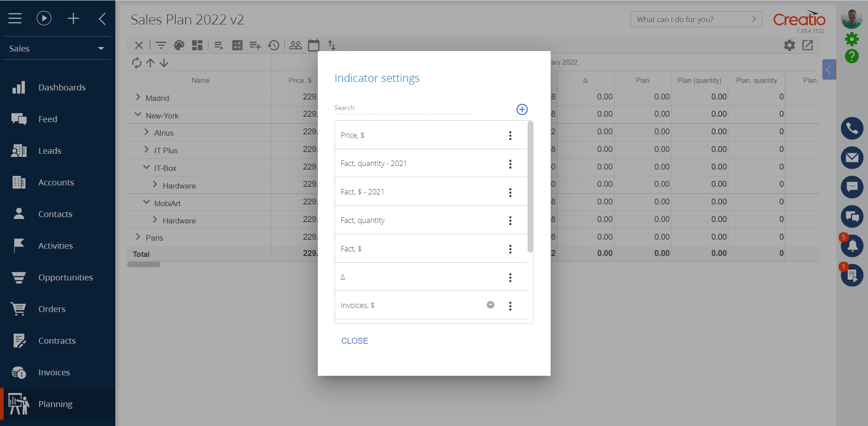Go to the Dashboards section

pos(62,87)
